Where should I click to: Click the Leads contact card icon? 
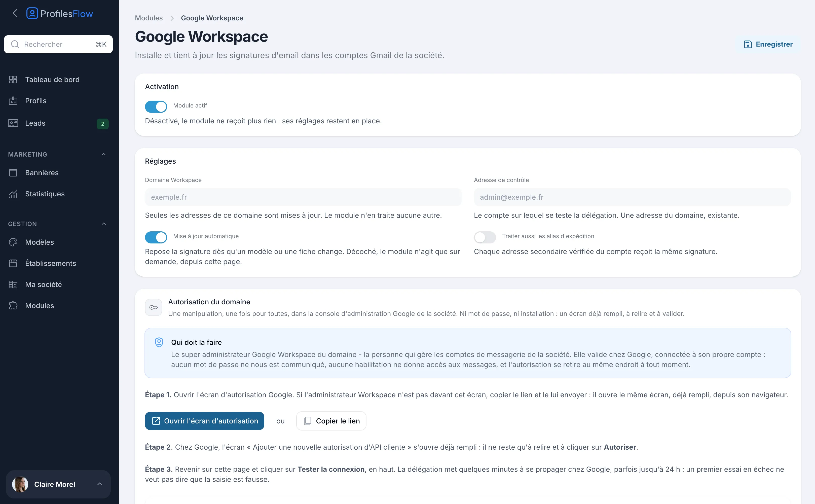point(13,123)
